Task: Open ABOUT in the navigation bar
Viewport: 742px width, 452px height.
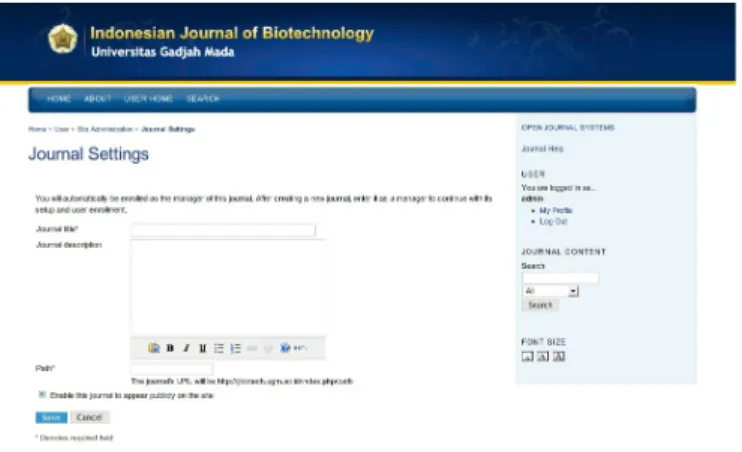Action: [x=97, y=98]
